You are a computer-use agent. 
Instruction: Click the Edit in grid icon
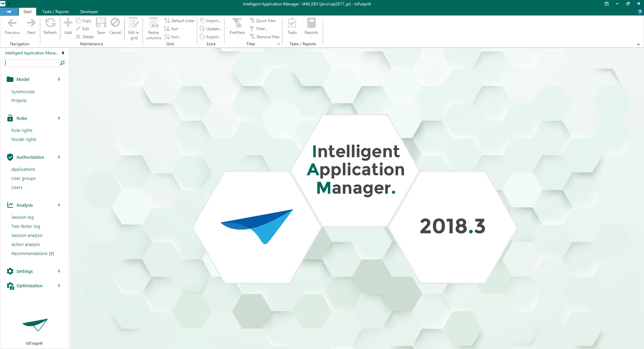(133, 23)
